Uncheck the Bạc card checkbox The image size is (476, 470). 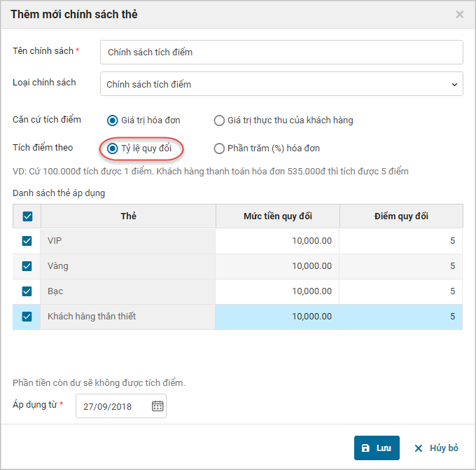tap(27, 291)
